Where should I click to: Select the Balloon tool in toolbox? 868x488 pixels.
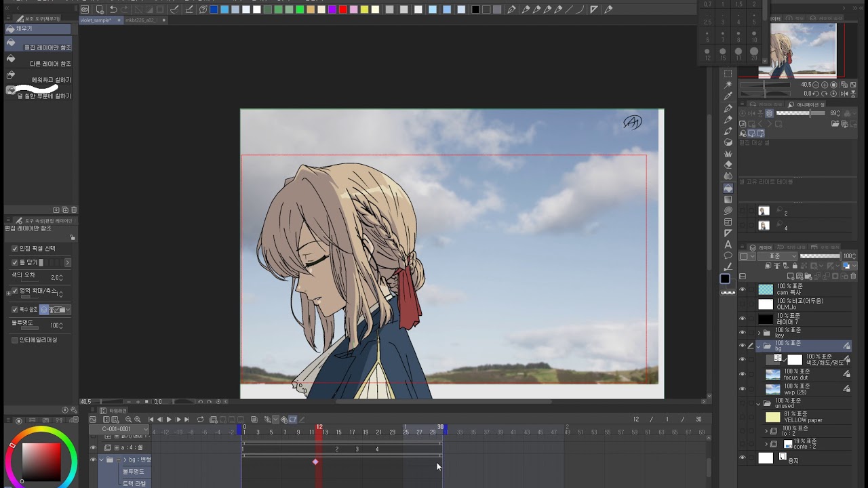(x=728, y=256)
